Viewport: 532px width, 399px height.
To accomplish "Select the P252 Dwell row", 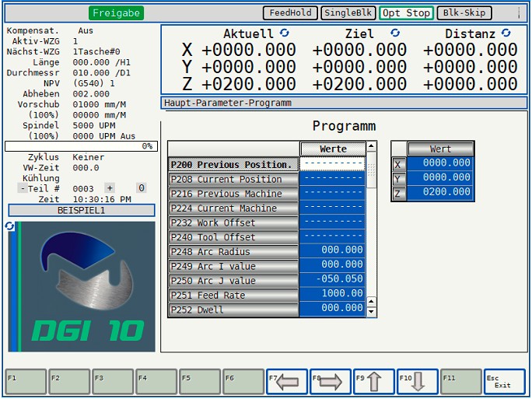I will click(x=233, y=310).
